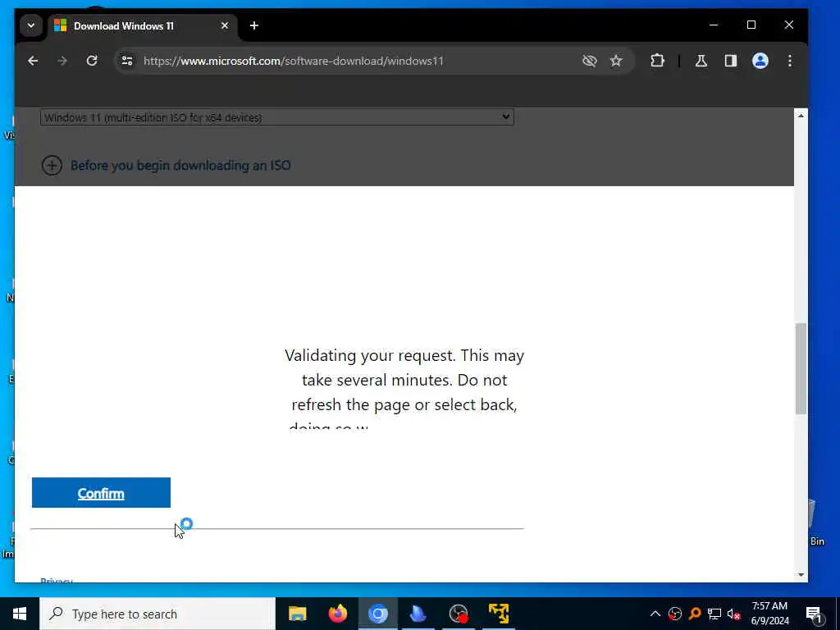The image size is (840, 630).
Task: Click the orange magnifier tray icon
Action: 695,614
